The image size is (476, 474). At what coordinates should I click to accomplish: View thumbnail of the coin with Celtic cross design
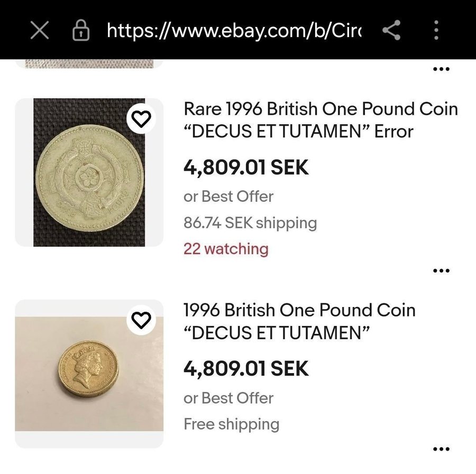click(89, 172)
